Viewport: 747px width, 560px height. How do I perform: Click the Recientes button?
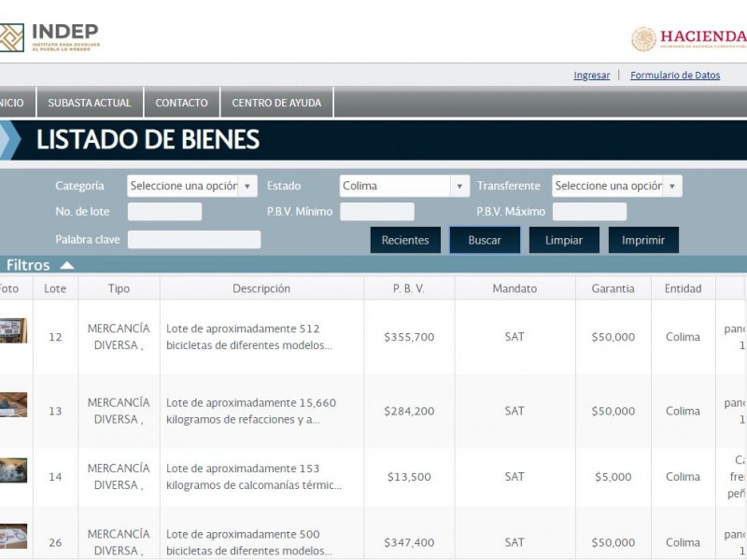[x=405, y=240]
